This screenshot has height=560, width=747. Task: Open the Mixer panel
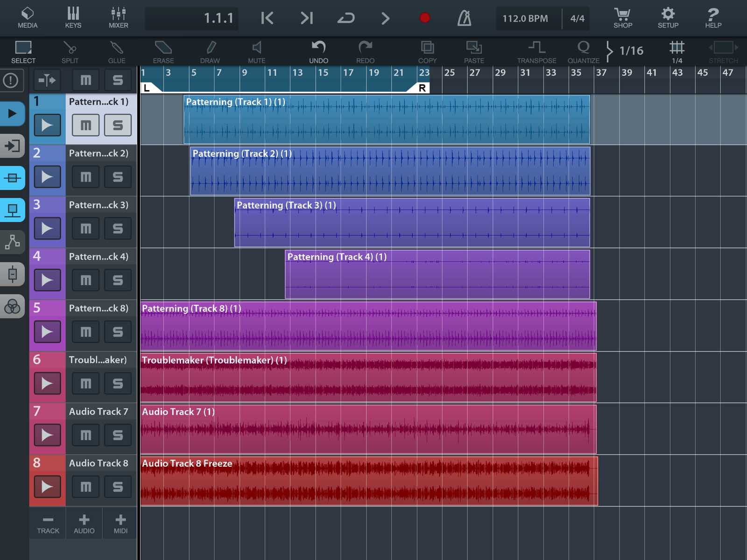pos(118,18)
